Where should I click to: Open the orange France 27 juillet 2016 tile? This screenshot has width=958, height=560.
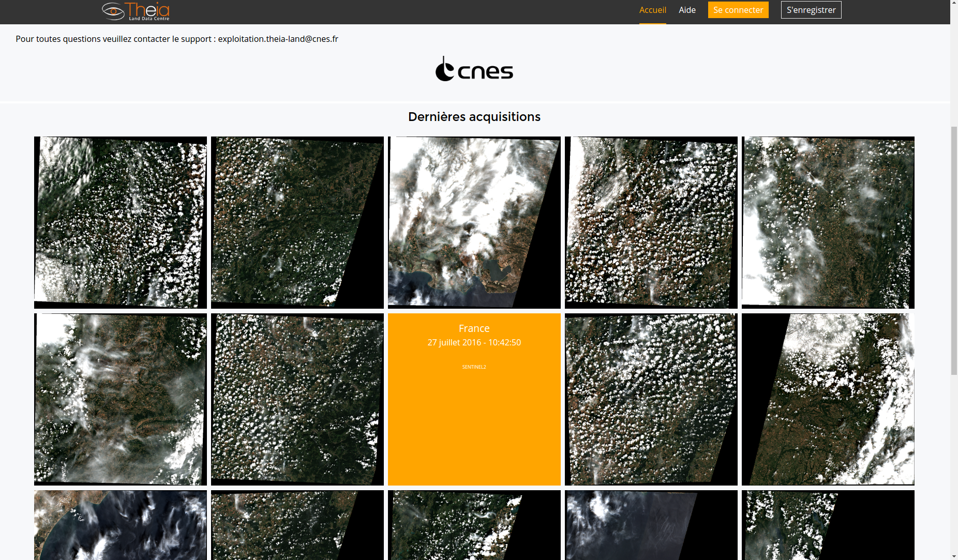[474, 399]
